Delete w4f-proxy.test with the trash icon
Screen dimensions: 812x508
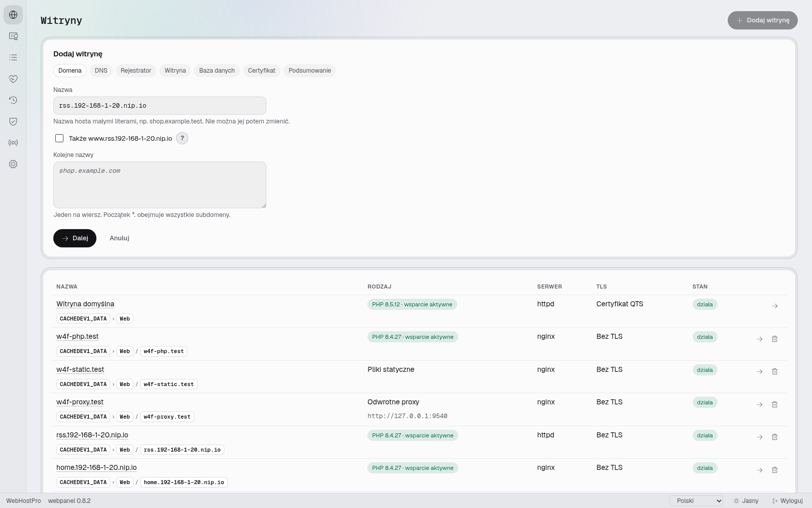pyautogui.click(x=774, y=404)
